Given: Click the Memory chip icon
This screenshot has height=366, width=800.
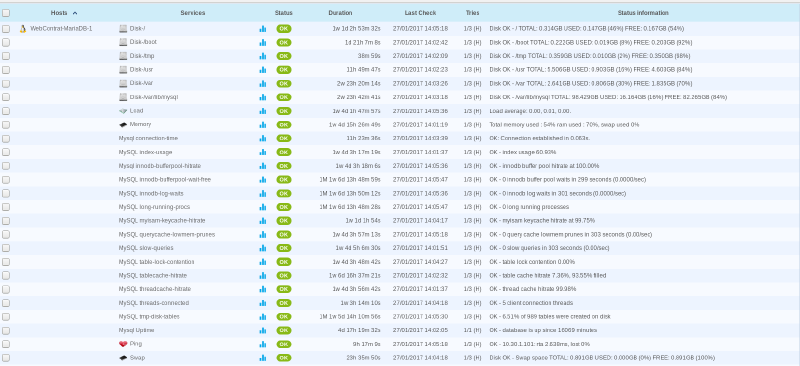Looking at the screenshot, I should click(123, 125).
